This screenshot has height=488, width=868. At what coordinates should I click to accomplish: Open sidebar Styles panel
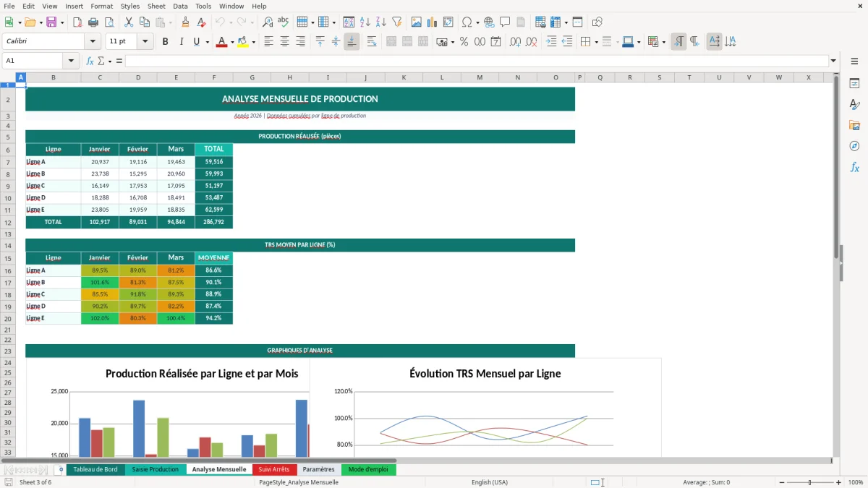coord(854,105)
